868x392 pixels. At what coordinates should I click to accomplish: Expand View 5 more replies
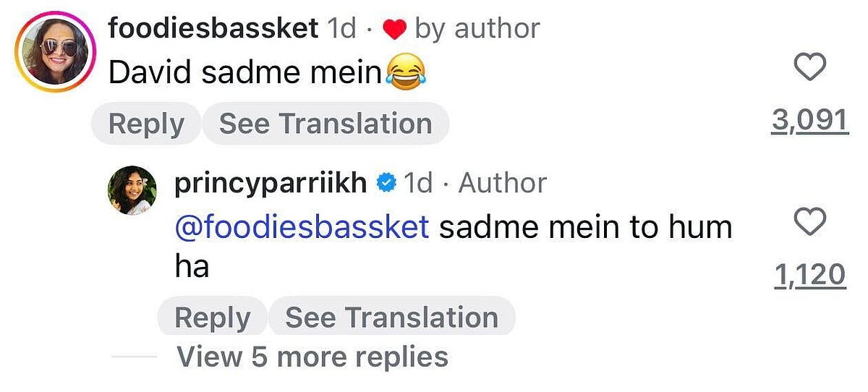pyautogui.click(x=312, y=357)
